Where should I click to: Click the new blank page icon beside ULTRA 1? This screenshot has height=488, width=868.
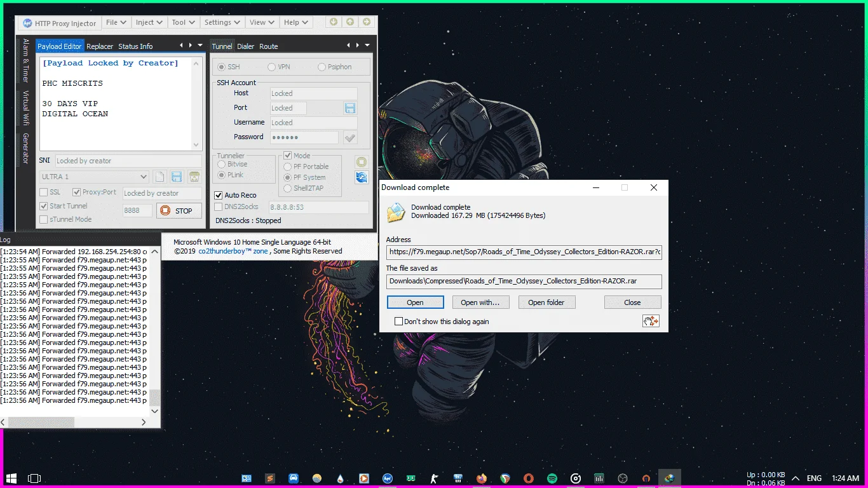pos(160,177)
